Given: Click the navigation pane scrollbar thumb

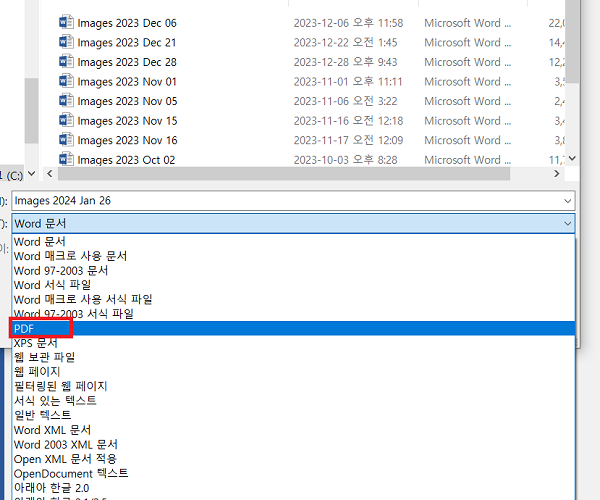Looking at the screenshot, I should coord(31,111).
